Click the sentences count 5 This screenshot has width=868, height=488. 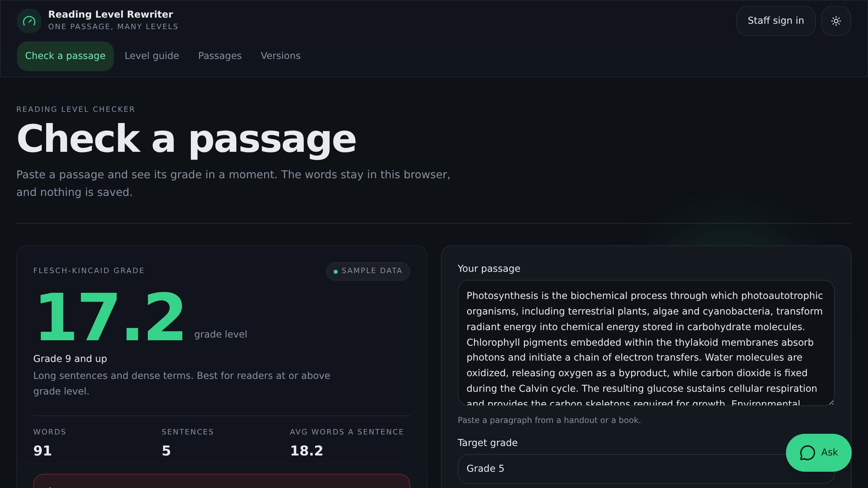coord(166,451)
